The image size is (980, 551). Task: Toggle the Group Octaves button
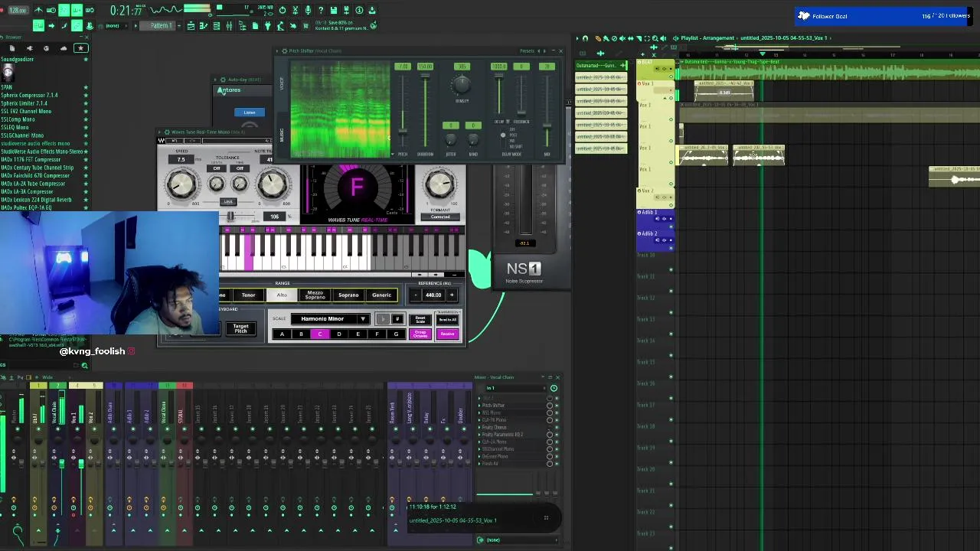420,334
